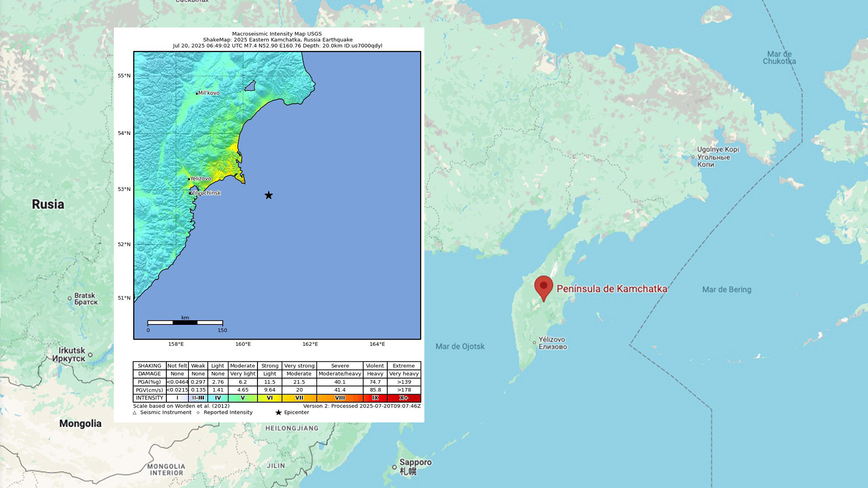Viewport: 868px width, 488px height.
Task: Click the SHAKING row header cell
Action: point(149,366)
